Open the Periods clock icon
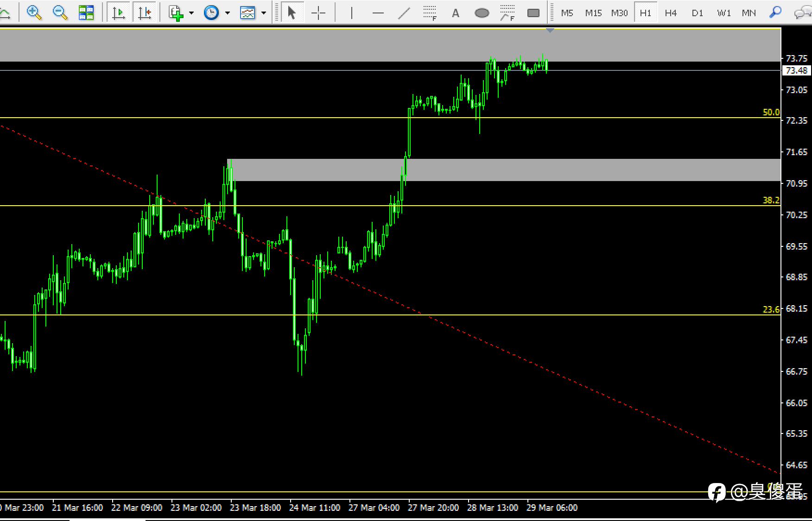The image size is (812, 521). [x=211, y=13]
